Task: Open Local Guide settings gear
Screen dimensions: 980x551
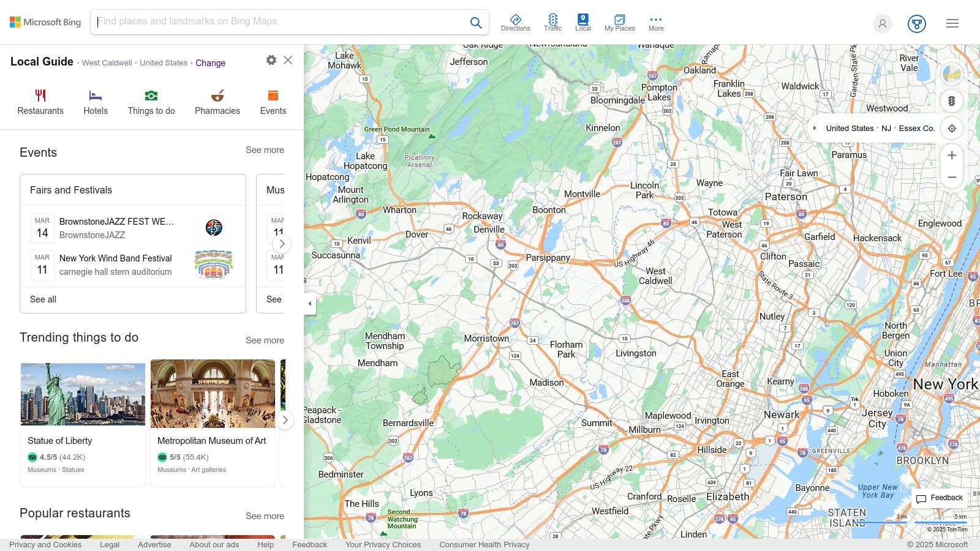Action: click(x=271, y=60)
